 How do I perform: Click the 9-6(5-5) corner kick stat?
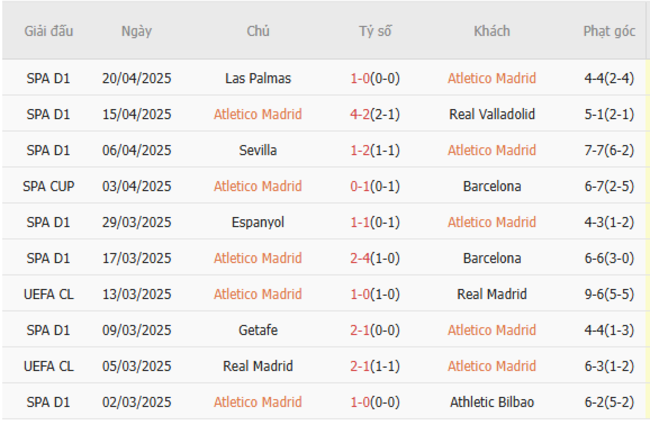pyautogui.click(x=609, y=294)
